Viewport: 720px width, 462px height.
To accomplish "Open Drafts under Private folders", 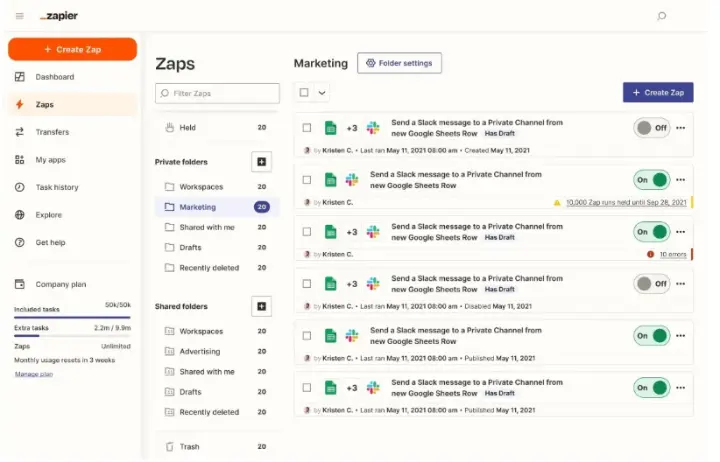I will [217, 247].
